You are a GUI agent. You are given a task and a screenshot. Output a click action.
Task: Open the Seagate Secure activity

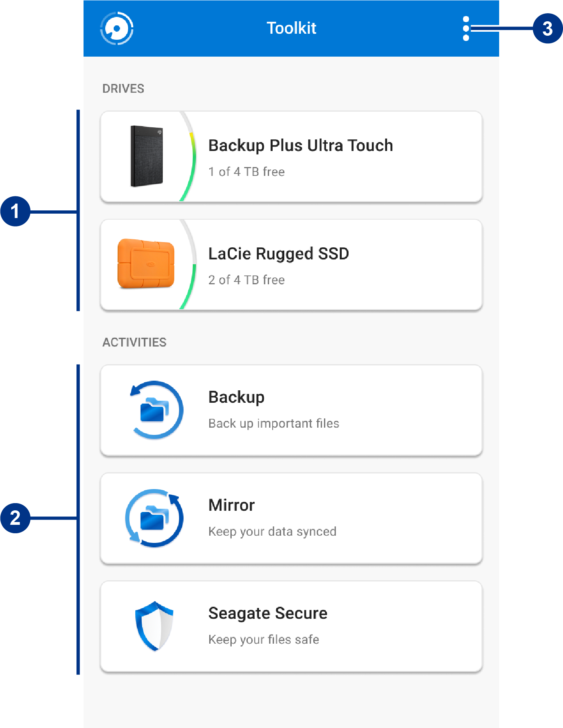(291, 626)
